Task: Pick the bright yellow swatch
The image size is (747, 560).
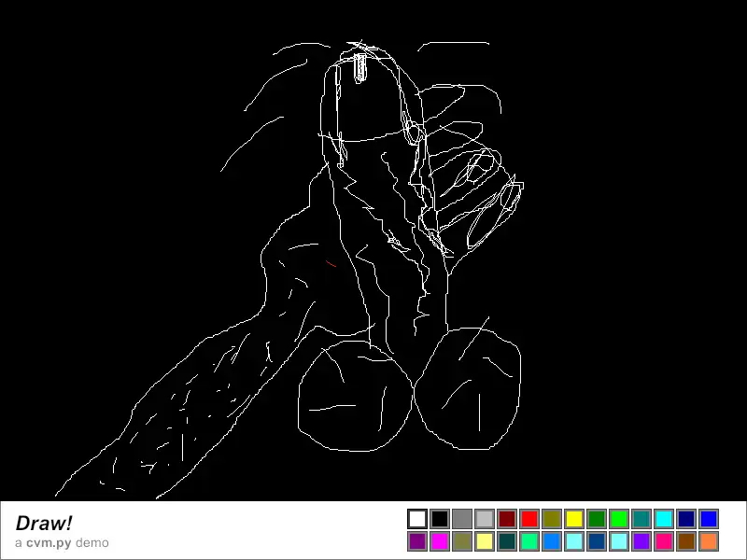Action: point(574,519)
